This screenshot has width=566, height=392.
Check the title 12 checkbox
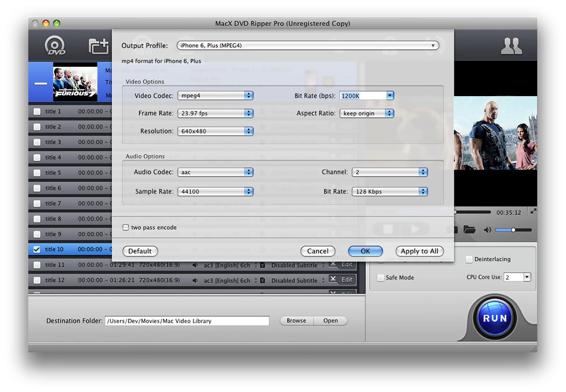coord(37,280)
